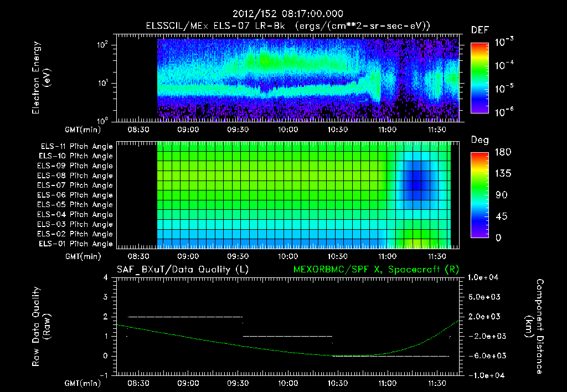
Task: Click the timestamp title 2012/152 08:17:00.000
Action: 287,14
